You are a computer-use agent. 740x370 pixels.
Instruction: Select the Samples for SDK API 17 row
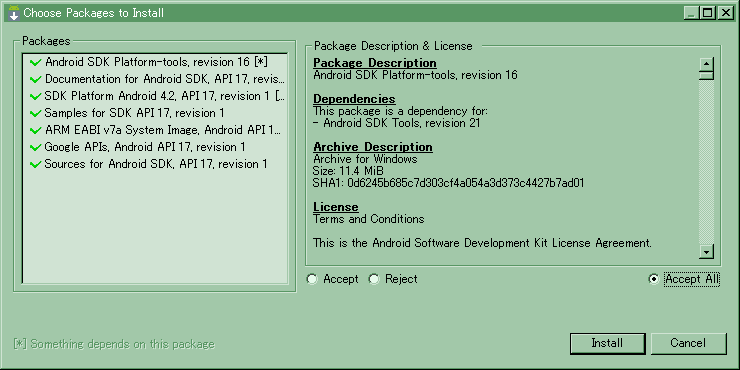(x=155, y=113)
